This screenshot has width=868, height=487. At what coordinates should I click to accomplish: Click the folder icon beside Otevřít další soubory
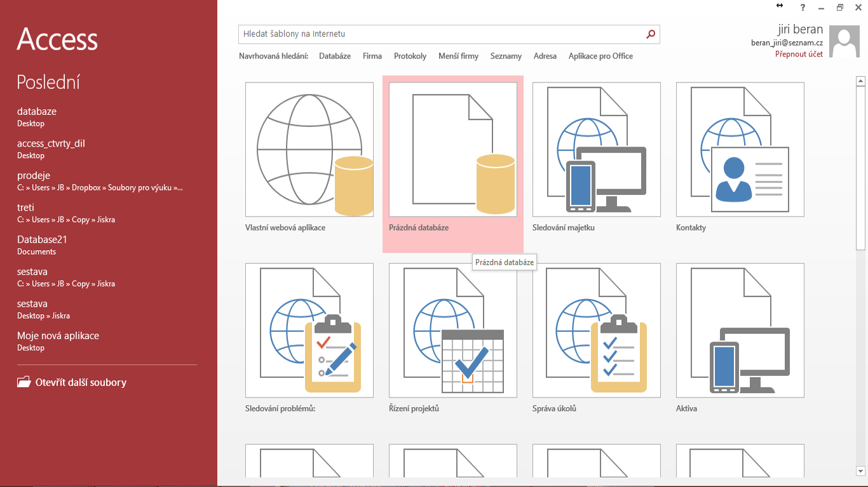click(24, 382)
